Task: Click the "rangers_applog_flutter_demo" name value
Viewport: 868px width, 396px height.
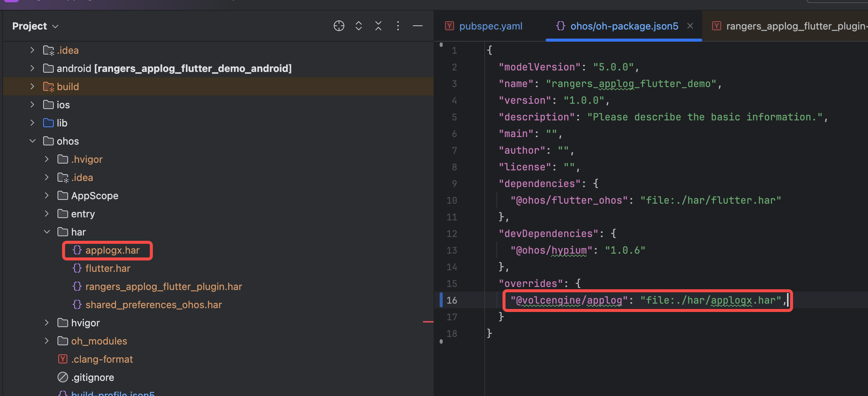Action: click(x=631, y=84)
